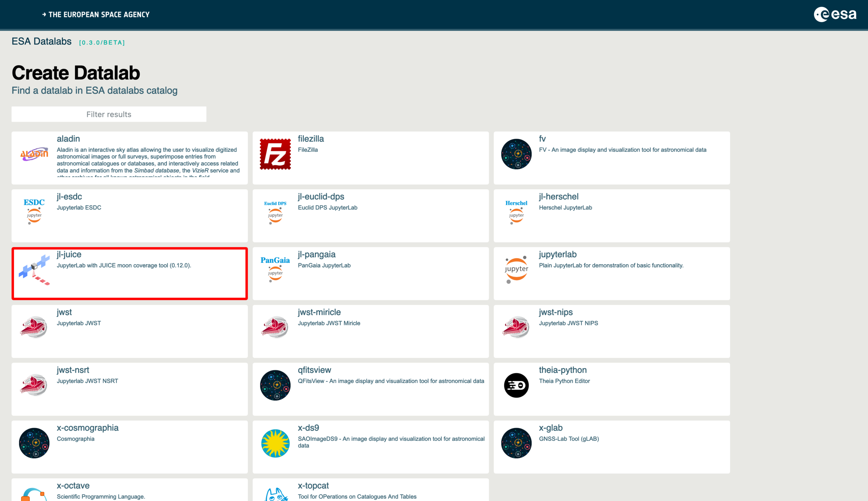
Task: Click the JUICE spacecraft icon
Action: (34, 270)
